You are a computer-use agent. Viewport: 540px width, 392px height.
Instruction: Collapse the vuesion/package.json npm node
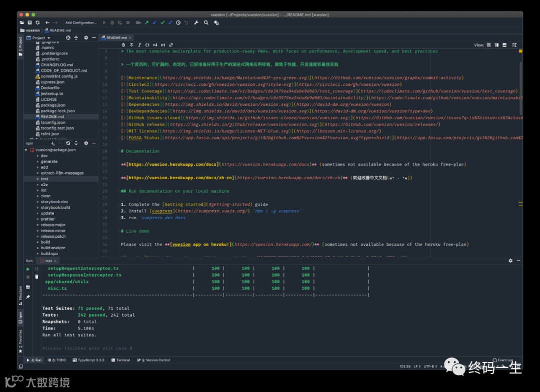26,150
